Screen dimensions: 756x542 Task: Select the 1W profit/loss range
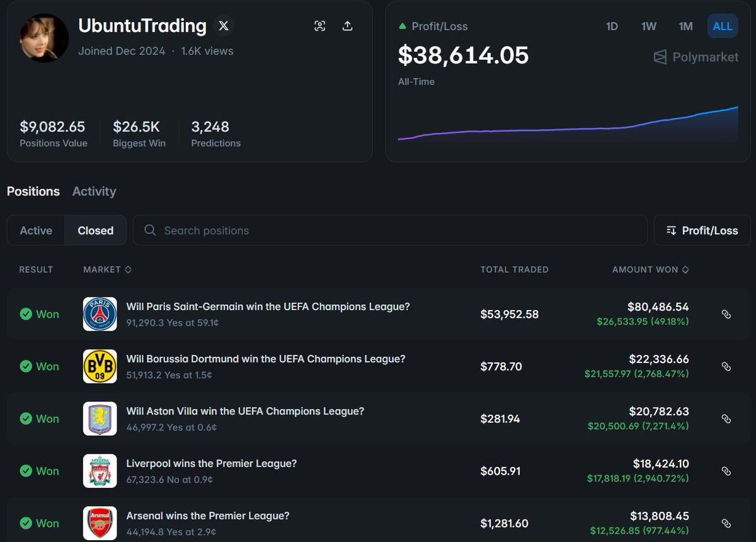(x=649, y=26)
